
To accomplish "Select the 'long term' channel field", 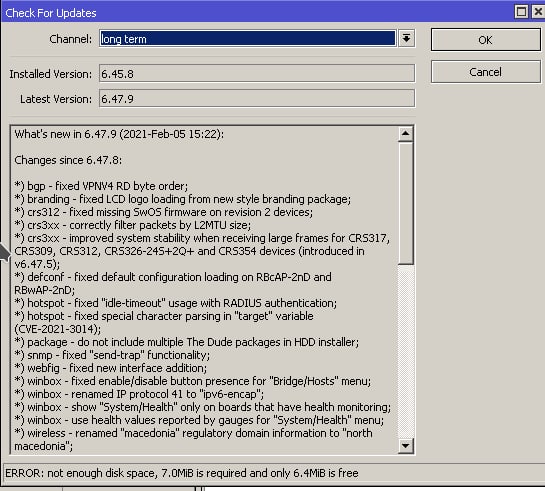I will coord(247,39).
